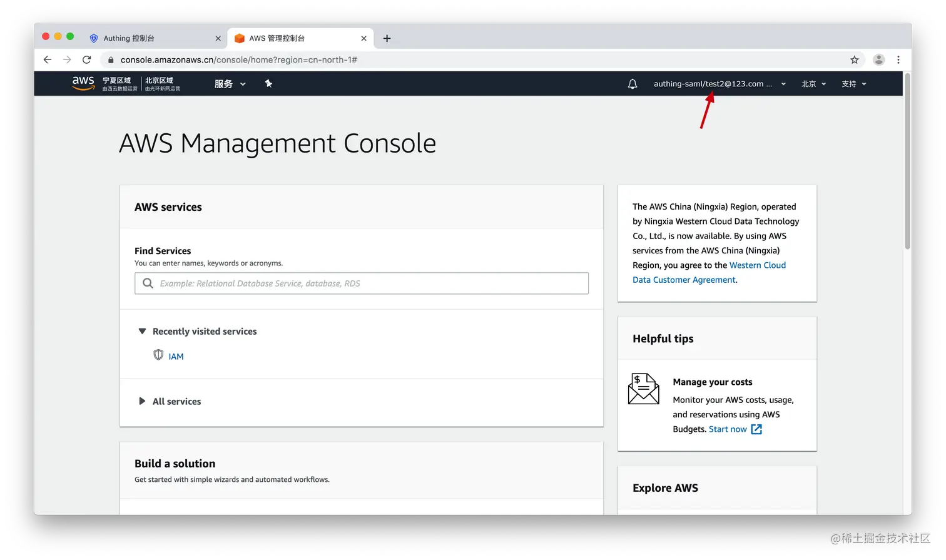Viewport: 946px width, 560px height.
Task: Click the Explore AWS heading
Action: coord(665,488)
